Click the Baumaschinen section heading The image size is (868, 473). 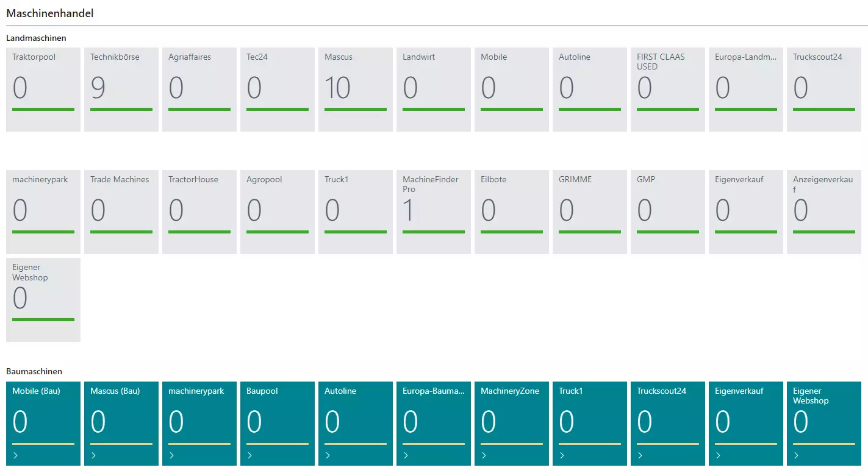pos(34,371)
